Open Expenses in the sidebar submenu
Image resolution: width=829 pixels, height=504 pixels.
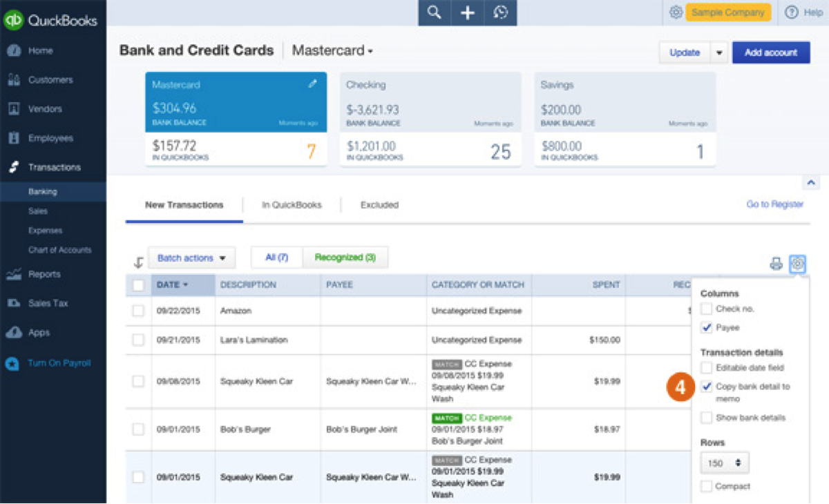[45, 231]
